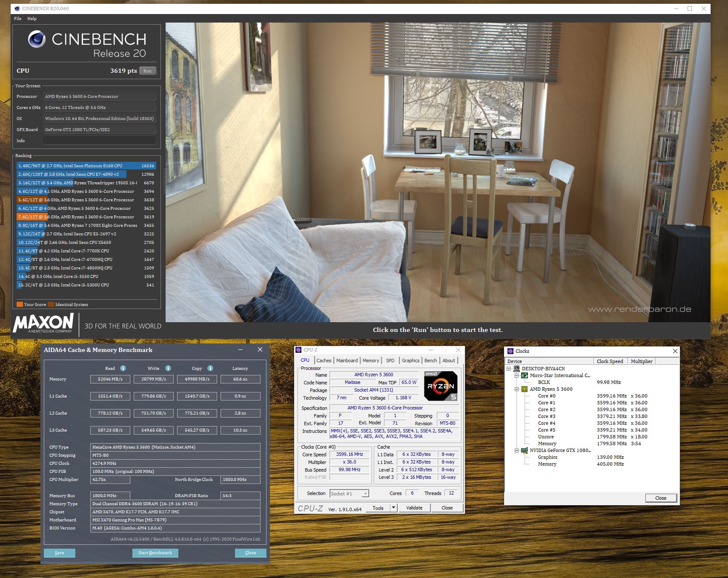
Task: Click the AMD Ryzen 5 logo in CPU-Z
Action: pyautogui.click(x=441, y=386)
